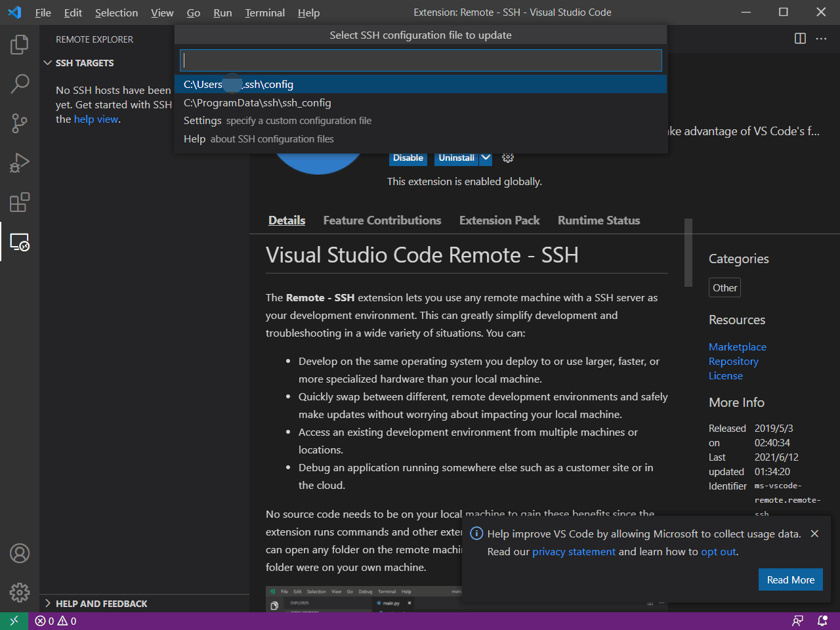
Task: Click the extension details scrollbar
Action: (x=688, y=253)
